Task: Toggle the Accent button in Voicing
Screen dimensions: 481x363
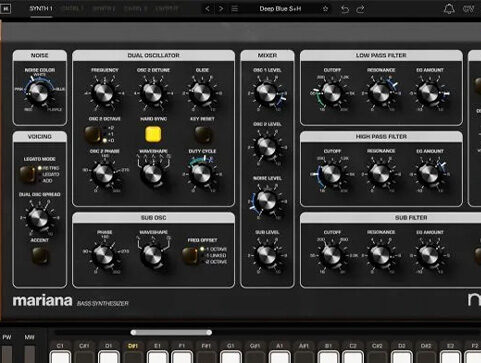Action: (40, 256)
